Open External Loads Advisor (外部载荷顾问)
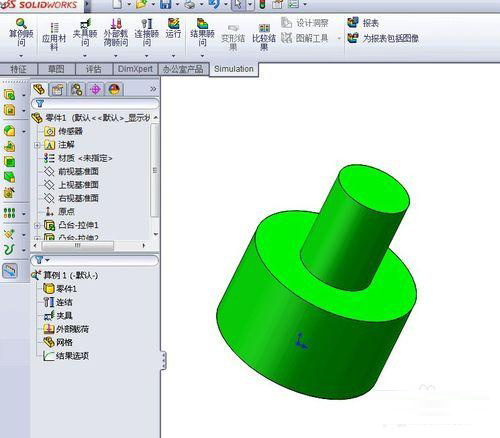The height and width of the screenshot is (438, 500). [116, 33]
